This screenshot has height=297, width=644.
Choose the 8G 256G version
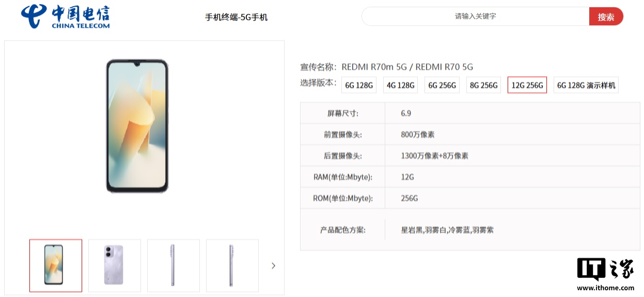pos(483,85)
